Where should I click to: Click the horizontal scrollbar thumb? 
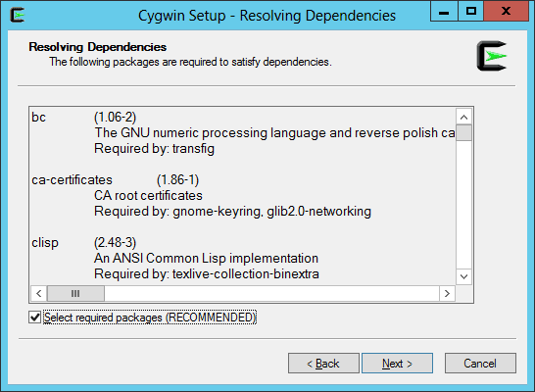click(75, 293)
